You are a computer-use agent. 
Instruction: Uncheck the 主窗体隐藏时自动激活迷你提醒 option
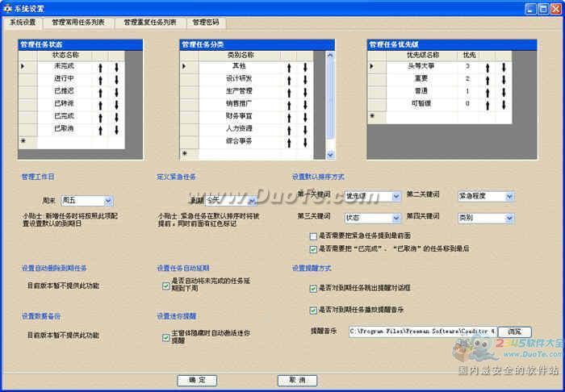(166, 336)
